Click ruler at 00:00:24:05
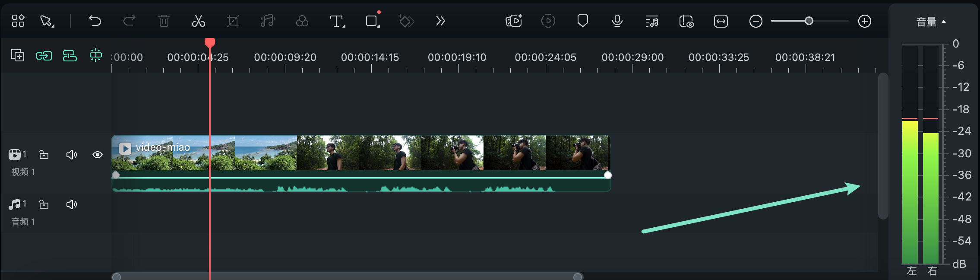Viewport: 980px width, 280px height. coord(545,57)
